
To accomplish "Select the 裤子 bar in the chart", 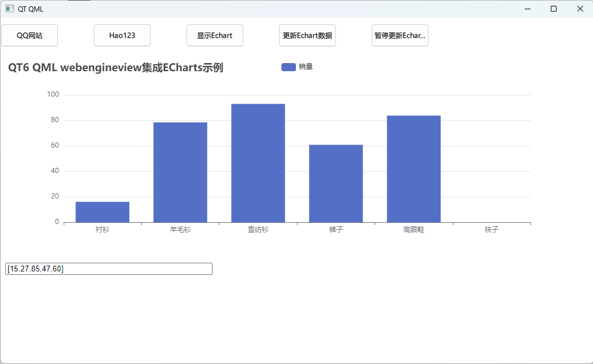I will point(336,182).
